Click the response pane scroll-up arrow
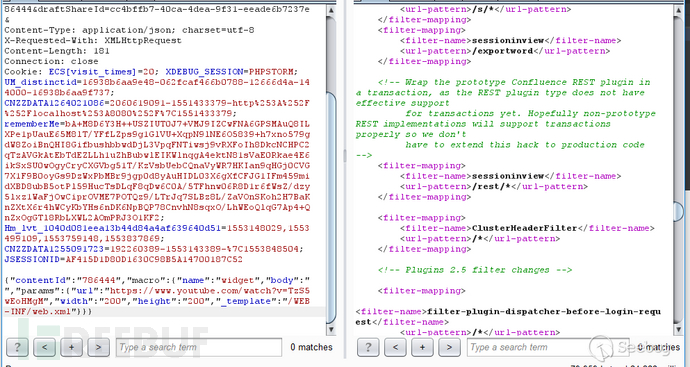The width and height of the screenshot is (690, 367). click(x=678, y=10)
